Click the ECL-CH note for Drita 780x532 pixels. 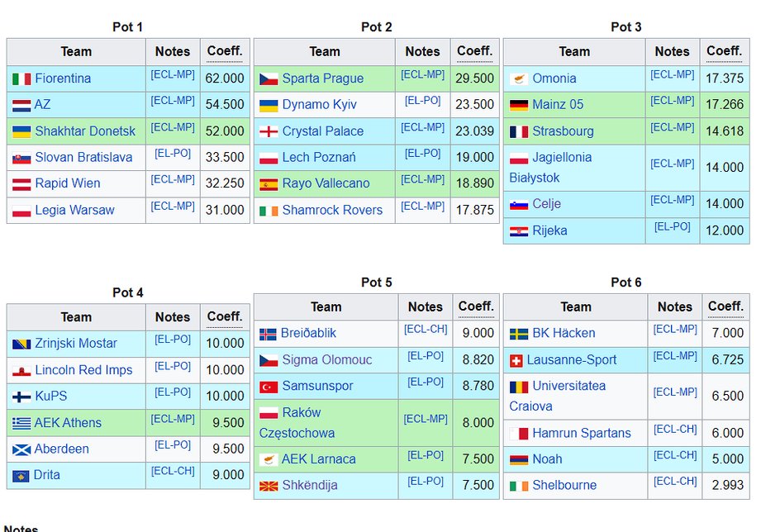(173, 471)
